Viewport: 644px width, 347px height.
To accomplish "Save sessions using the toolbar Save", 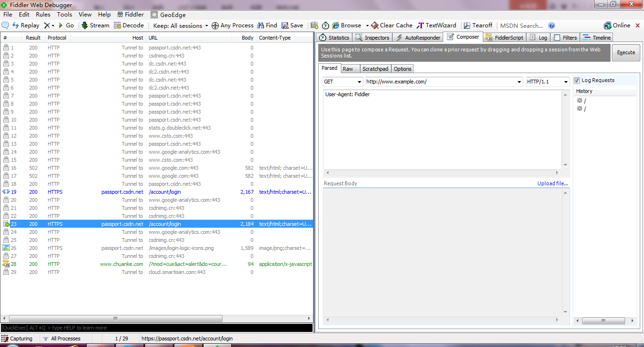I will tap(292, 25).
